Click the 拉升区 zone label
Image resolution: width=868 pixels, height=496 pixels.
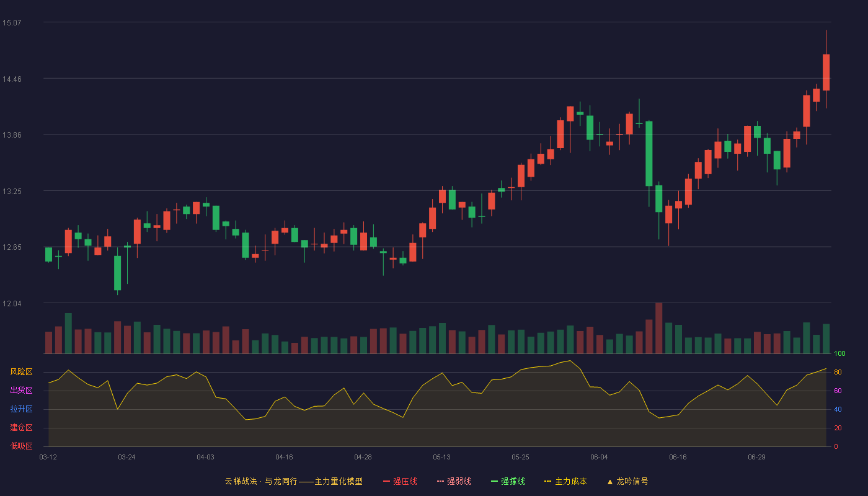click(x=21, y=409)
